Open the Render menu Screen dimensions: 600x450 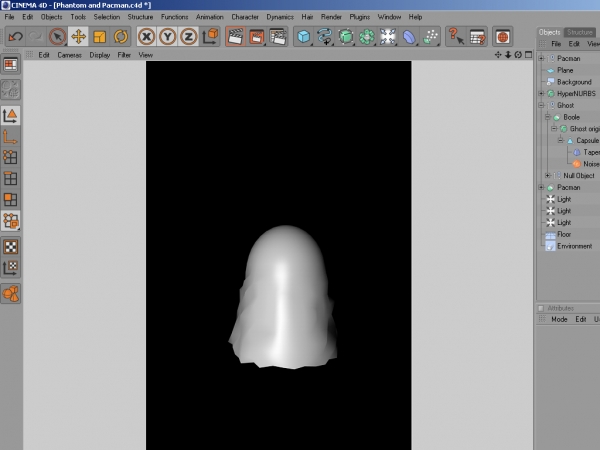pyautogui.click(x=331, y=17)
